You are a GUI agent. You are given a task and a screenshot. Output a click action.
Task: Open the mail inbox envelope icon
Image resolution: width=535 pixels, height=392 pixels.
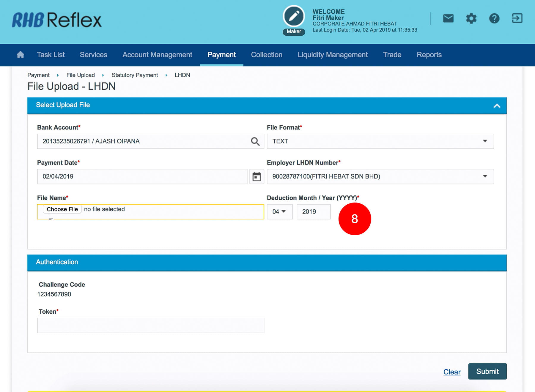click(448, 18)
